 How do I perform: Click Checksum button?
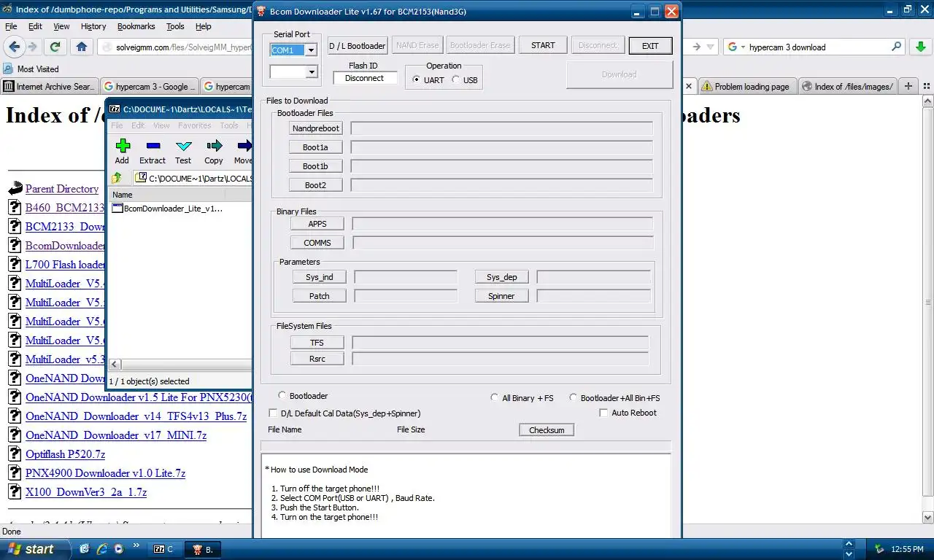pos(547,430)
